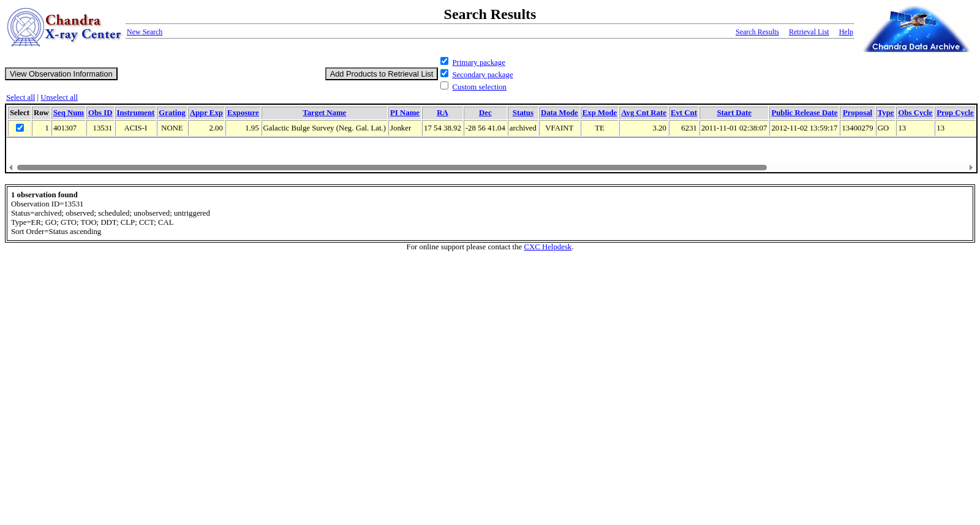Sort by RA column header

pyautogui.click(x=442, y=113)
